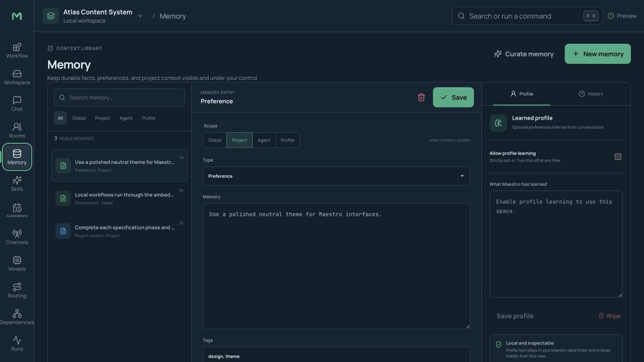
Task: Go to Channels in the sidebar
Action: [x=17, y=237]
